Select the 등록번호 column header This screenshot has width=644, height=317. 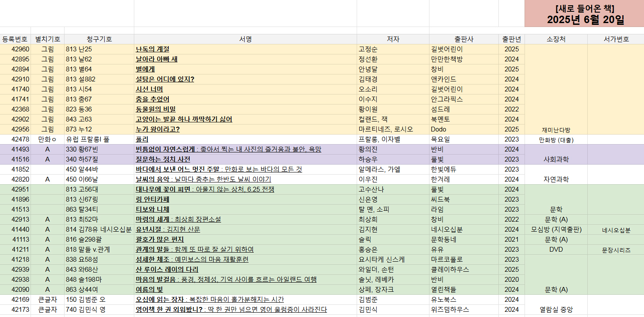click(x=15, y=39)
